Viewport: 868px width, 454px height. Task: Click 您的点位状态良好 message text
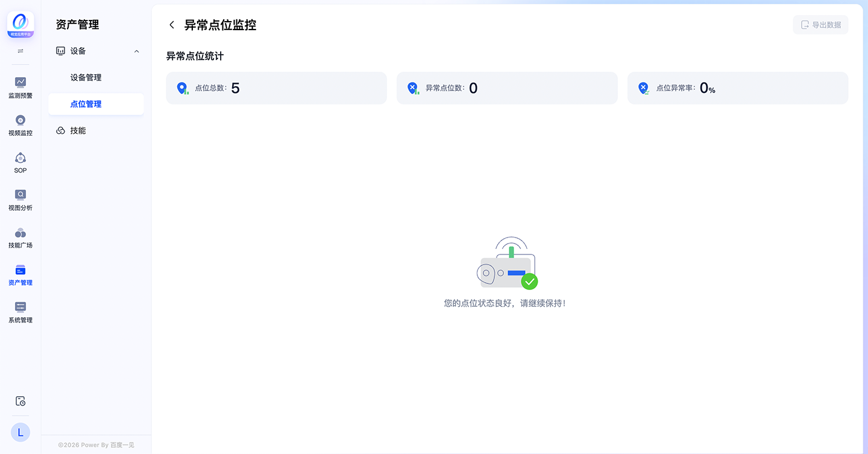[x=505, y=303]
